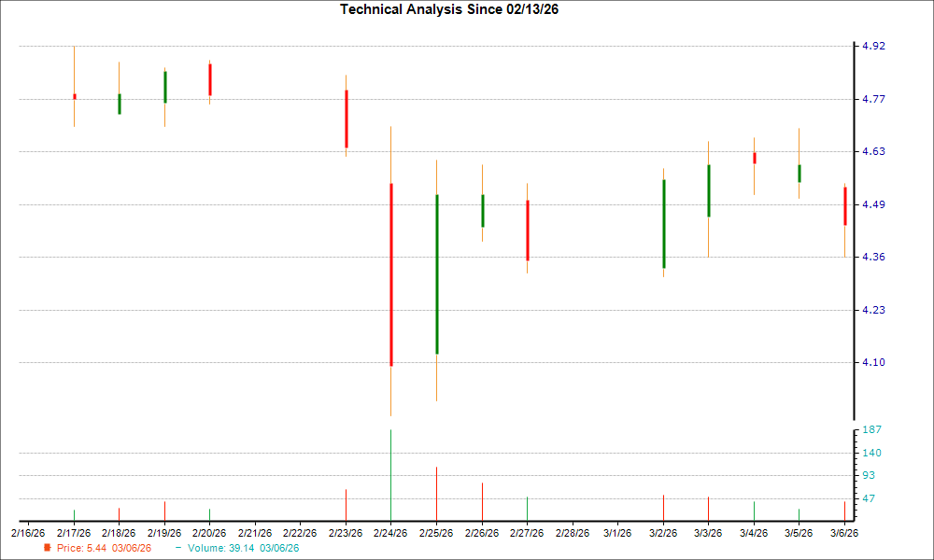Select the tall green candlestick on 2/25/26
934x560 pixels.
coord(436,274)
